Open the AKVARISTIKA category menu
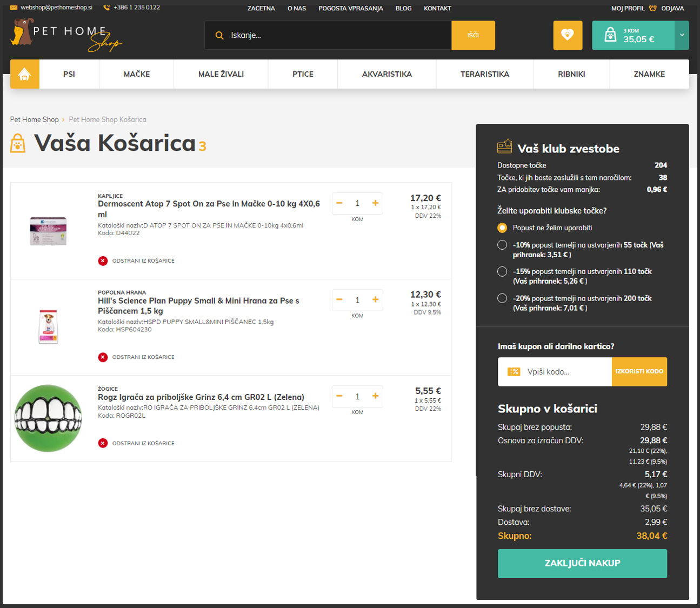The image size is (700, 608). pyautogui.click(x=387, y=74)
